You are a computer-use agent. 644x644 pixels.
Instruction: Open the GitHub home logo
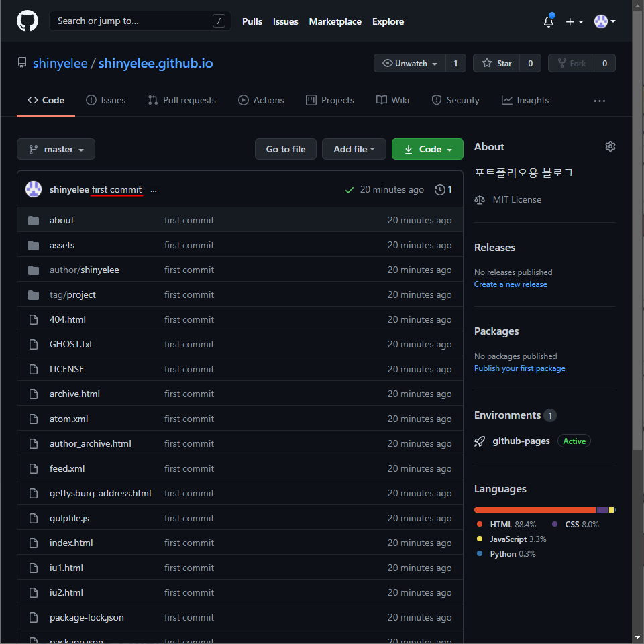pyautogui.click(x=27, y=21)
